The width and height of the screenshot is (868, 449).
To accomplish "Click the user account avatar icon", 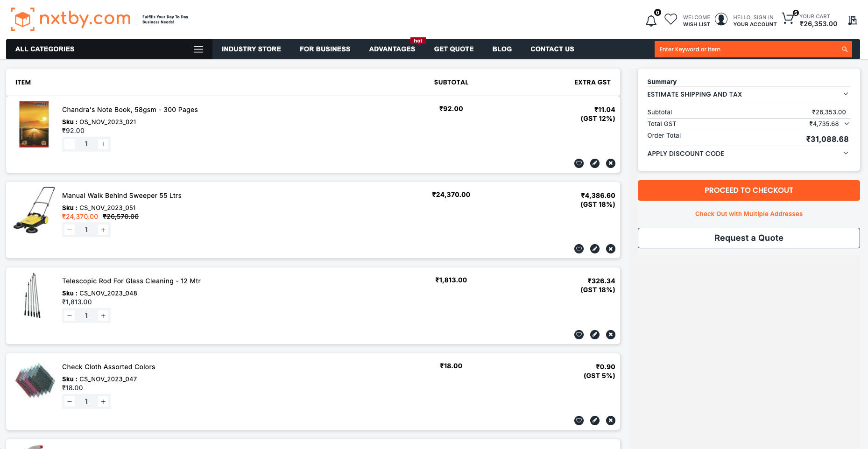I will (721, 19).
